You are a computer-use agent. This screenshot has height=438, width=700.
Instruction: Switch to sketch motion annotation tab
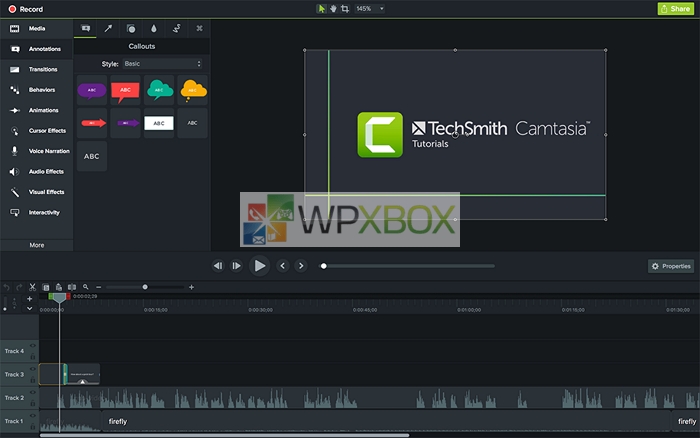point(177,29)
